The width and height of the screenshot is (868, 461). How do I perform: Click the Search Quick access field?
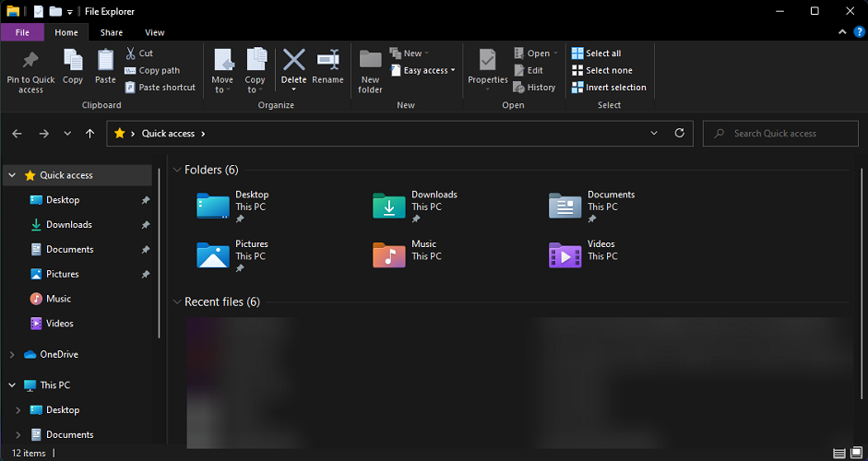(x=780, y=134)
